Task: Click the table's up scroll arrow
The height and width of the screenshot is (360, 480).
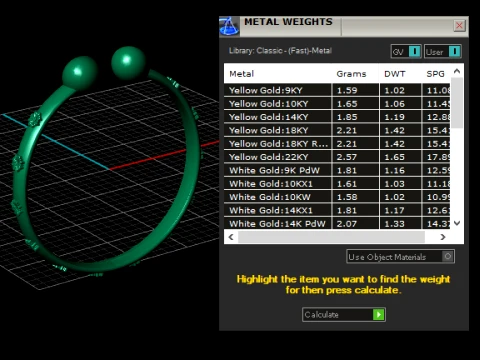Action: click(x=457, y=71)
